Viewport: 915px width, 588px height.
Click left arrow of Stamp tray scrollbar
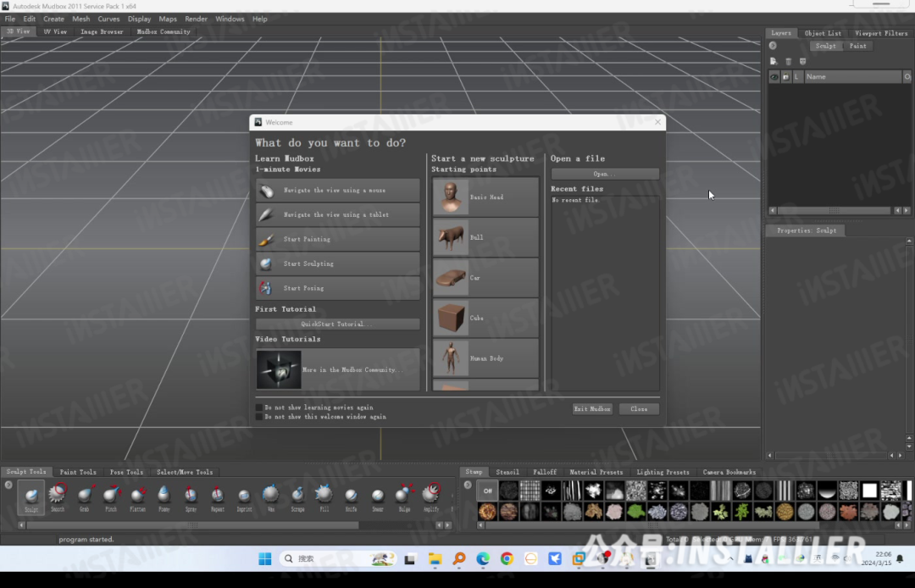pyautogui.click(x=481, y=525)
